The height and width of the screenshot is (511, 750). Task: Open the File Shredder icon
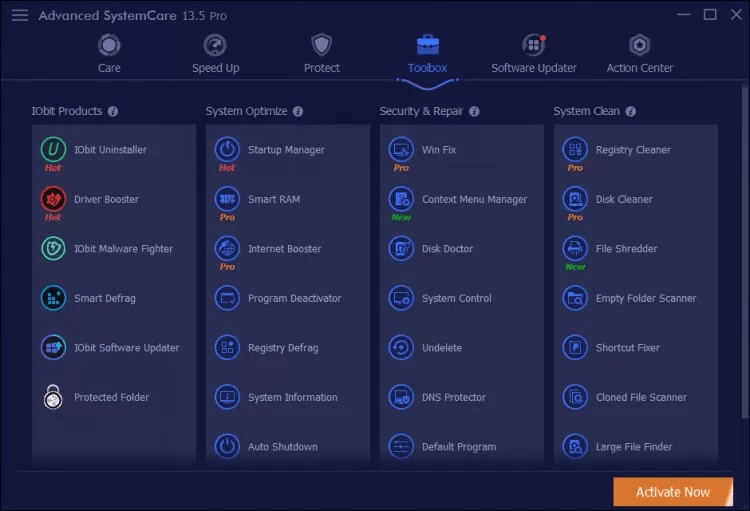pos(575,248)
